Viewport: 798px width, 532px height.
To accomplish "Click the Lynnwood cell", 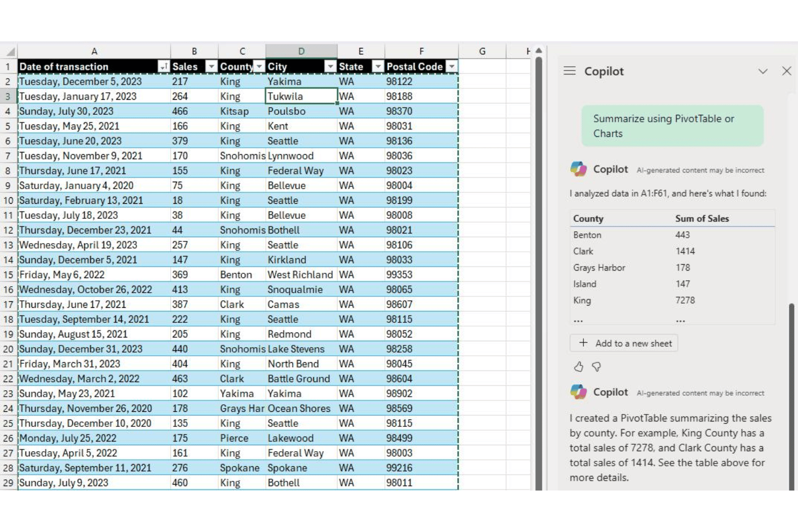I will point(301,156).
